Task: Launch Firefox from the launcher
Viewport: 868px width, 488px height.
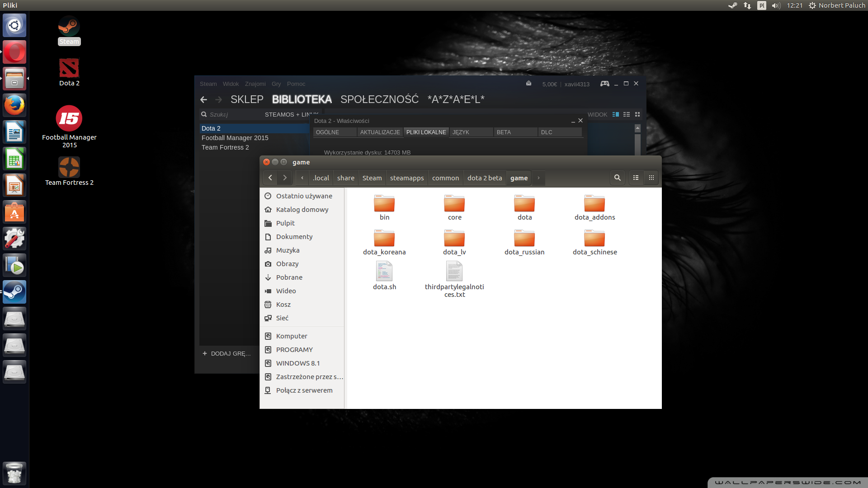Action: point(14,105)
